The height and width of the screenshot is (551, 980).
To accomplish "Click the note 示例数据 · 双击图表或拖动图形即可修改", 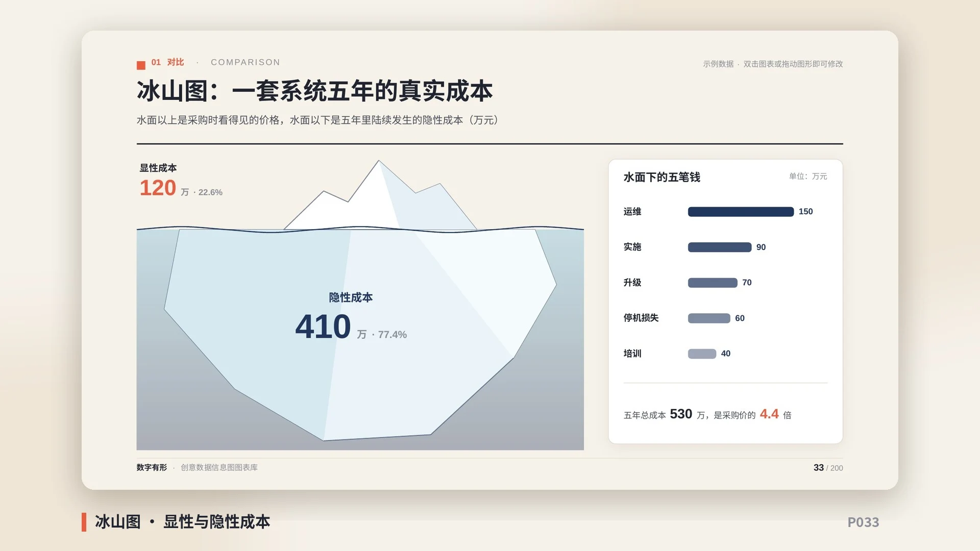I will tap(773, 64).
